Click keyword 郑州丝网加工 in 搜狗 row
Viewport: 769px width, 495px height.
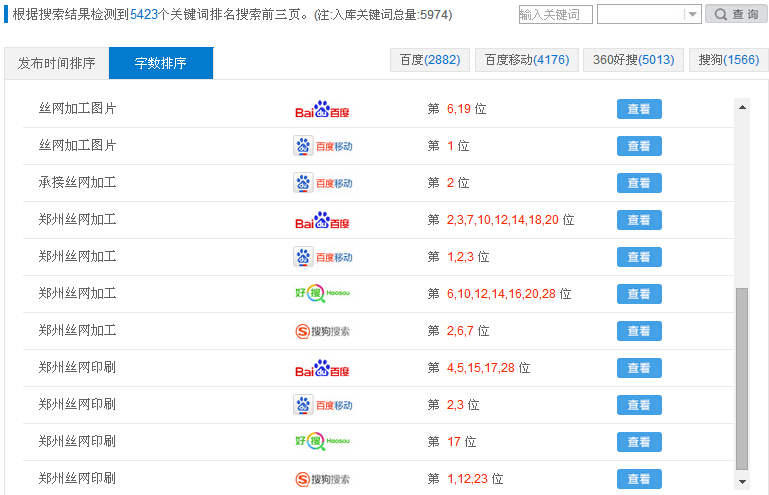tap(77, 331)
